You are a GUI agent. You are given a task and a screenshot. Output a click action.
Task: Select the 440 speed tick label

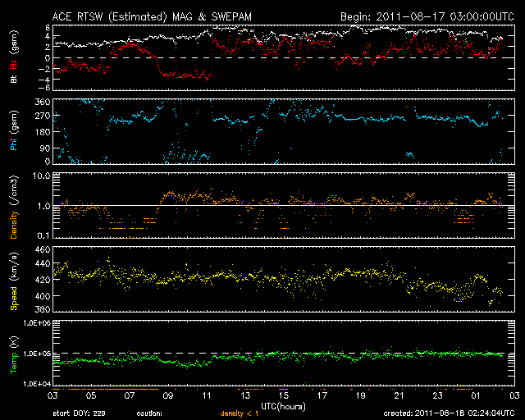(43, 264)
